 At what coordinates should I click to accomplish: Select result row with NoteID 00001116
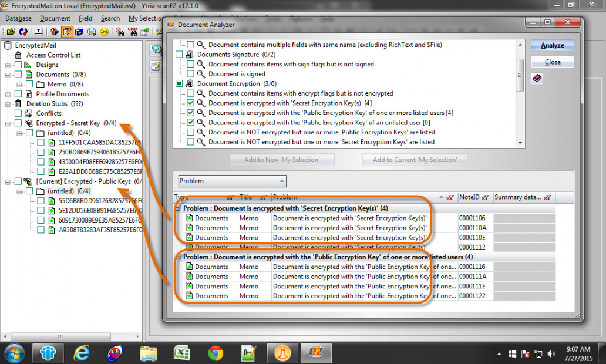[x=365, y=267]
